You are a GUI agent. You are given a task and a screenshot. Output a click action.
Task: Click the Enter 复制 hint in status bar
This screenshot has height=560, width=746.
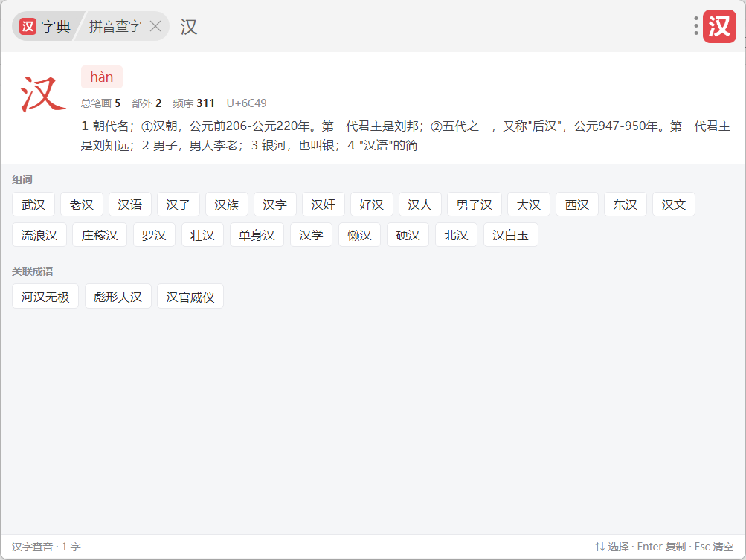(x=661, y=547)
